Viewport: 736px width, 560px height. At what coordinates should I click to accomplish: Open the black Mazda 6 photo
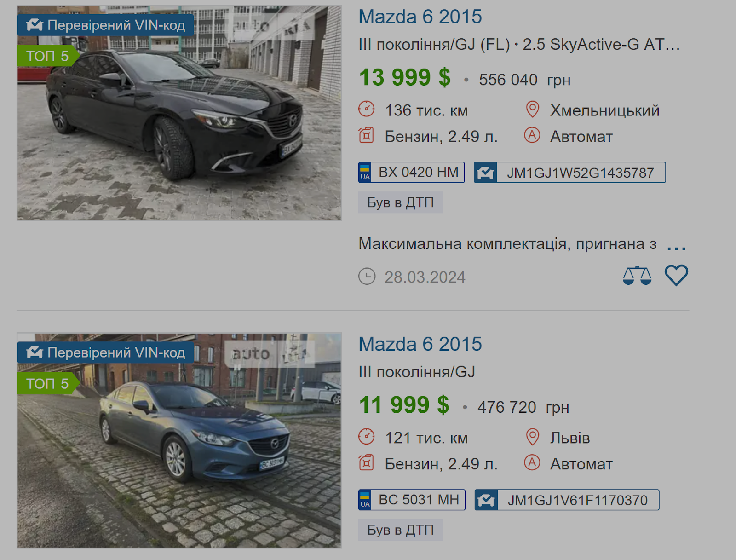point(179,113)
